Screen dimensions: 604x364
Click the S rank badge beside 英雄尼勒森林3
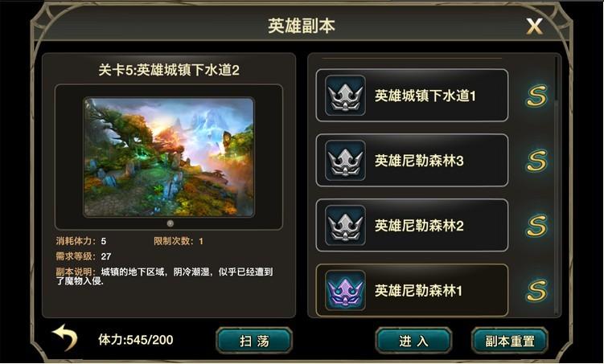click(x=536, y=161)
